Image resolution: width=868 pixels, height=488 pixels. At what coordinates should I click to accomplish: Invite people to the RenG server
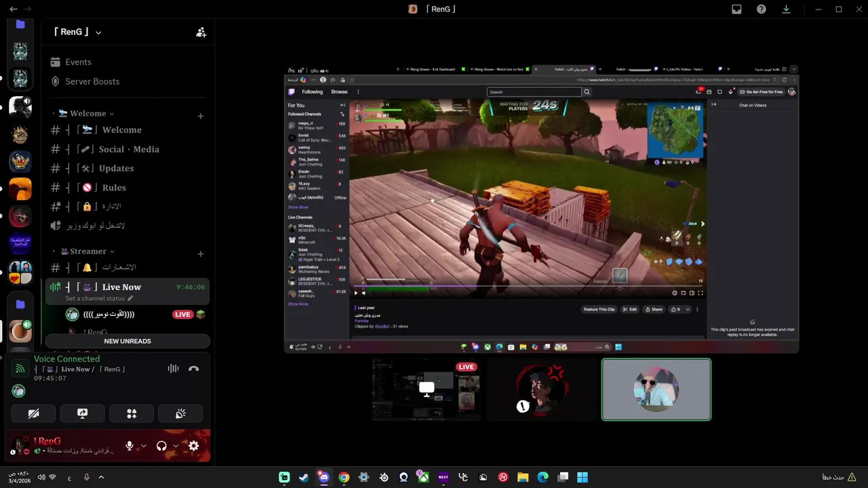pos(201,32)
